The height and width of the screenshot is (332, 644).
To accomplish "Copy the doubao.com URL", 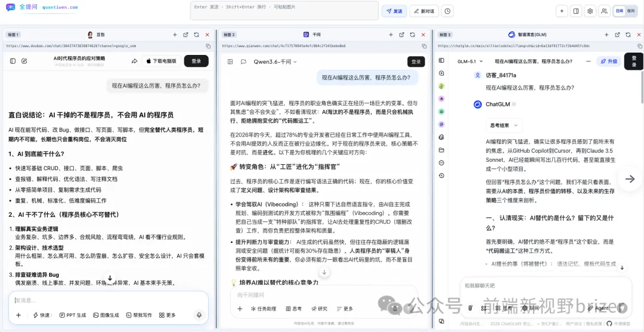I will point(208,46).
